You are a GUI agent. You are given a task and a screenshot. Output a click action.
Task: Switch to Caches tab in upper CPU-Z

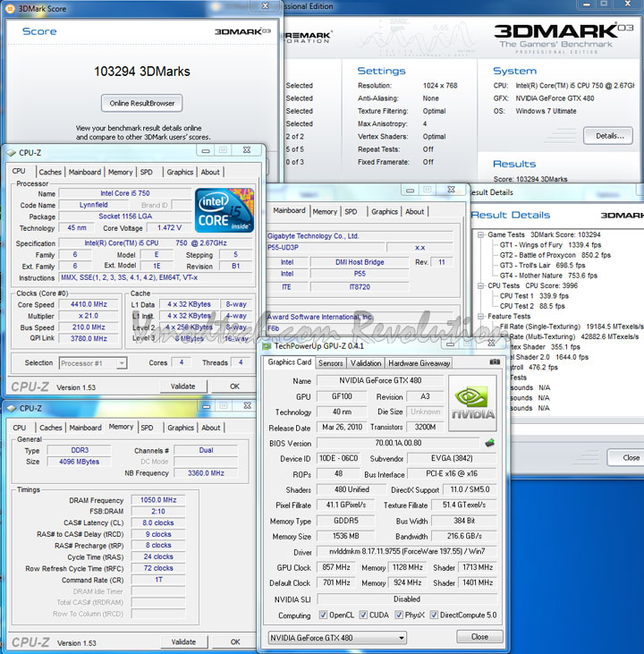coord(50,172)
